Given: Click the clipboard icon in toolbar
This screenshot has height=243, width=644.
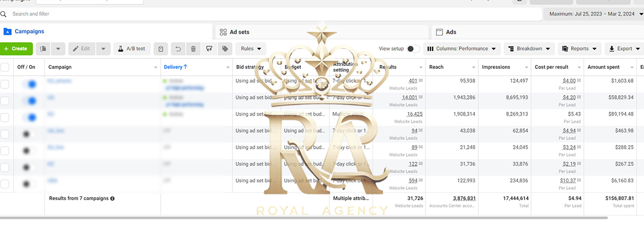Looking at the screenshot, I should 161,48.
